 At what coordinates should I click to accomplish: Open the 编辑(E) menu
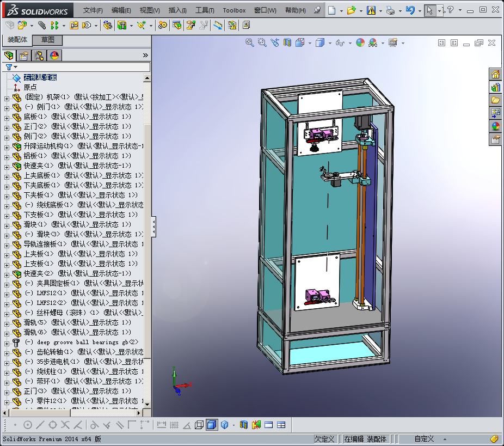click(x=121, y=10)
